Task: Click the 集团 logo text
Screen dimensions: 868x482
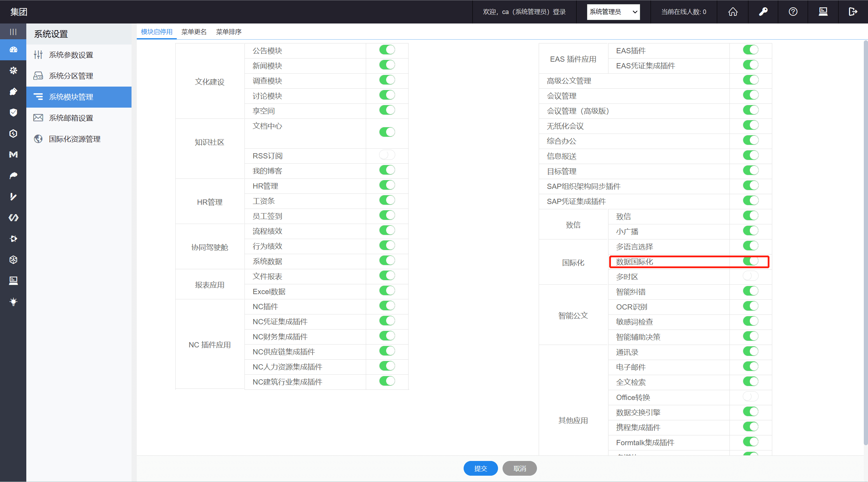Action: (x=19, y=12)
